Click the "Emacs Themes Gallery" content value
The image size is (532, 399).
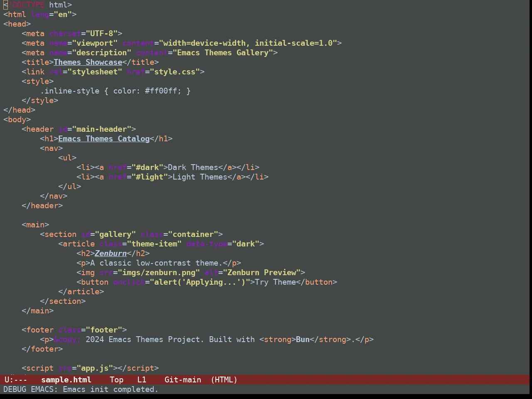coord(223,53)
